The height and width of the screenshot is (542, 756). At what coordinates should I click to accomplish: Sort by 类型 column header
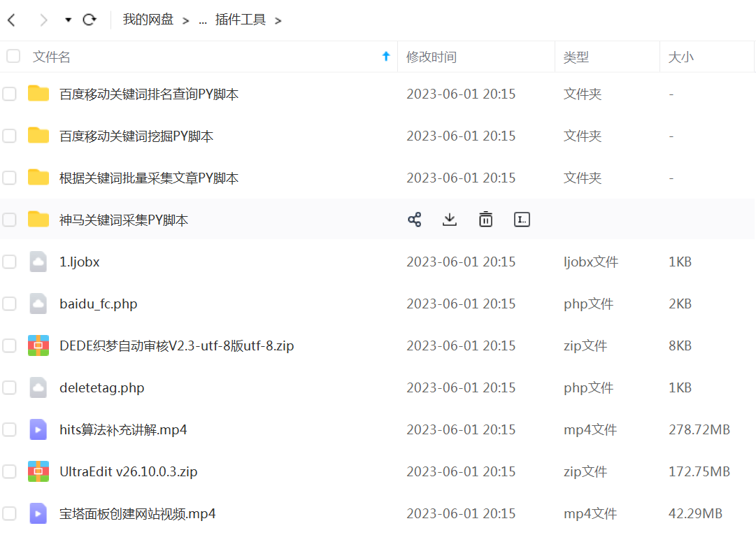pos(576,57)
